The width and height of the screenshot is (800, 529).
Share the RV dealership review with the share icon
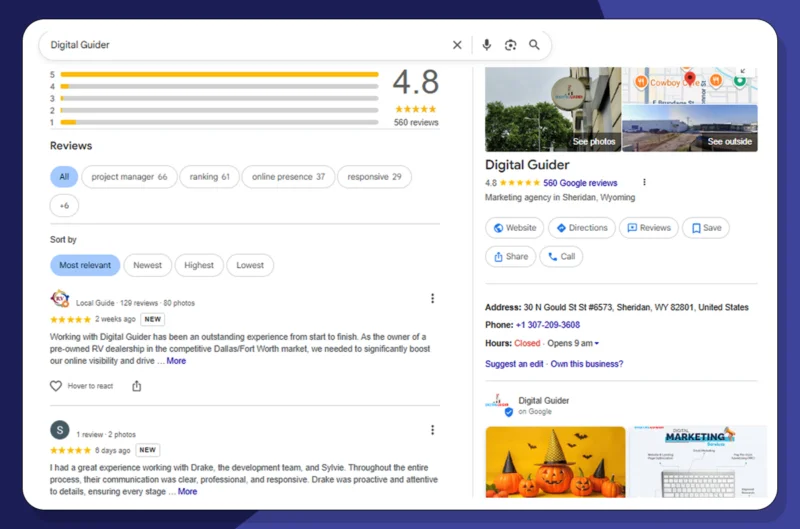coord(137,386)
